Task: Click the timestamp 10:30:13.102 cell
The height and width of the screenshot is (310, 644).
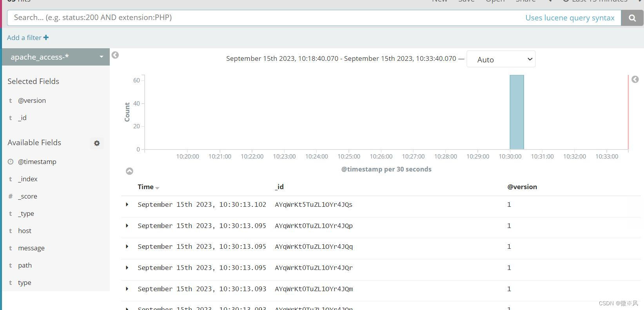Action: 202,204
